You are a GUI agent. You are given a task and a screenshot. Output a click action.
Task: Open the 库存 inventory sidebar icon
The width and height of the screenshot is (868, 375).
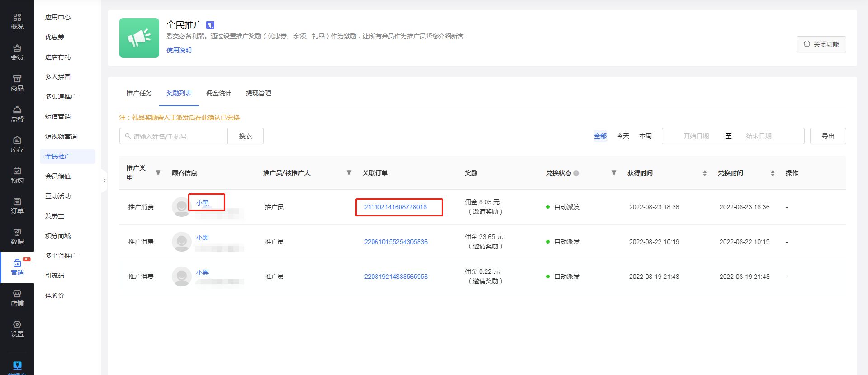17,145
